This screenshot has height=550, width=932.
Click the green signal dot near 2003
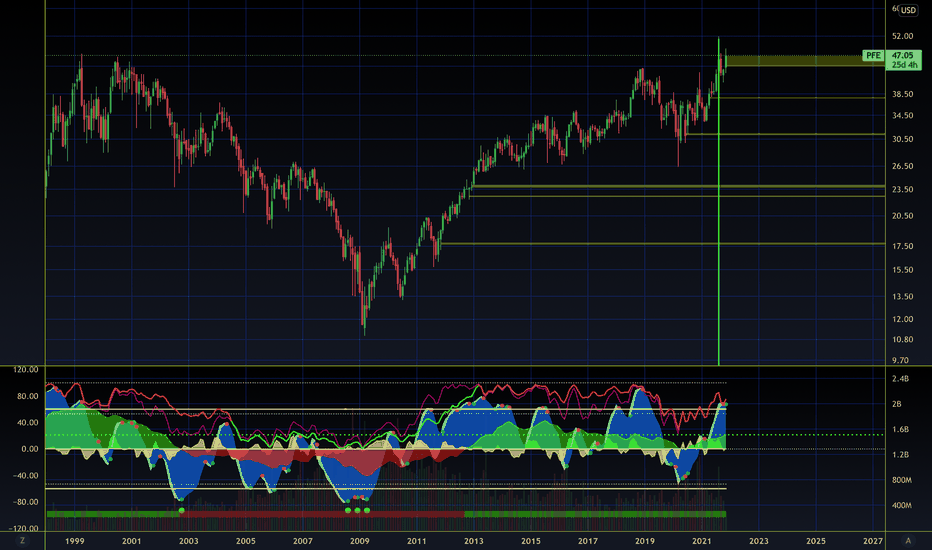click(181, 510)
